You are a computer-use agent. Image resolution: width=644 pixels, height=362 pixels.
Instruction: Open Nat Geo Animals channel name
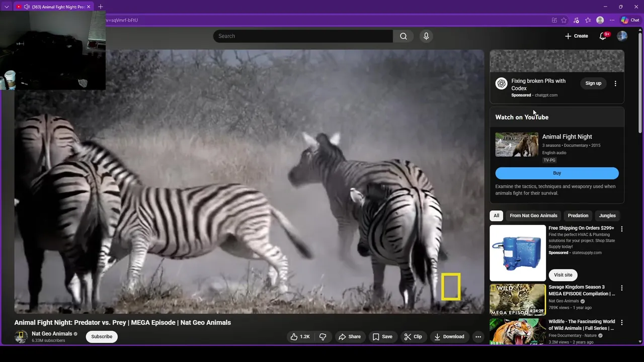[52, 334]
